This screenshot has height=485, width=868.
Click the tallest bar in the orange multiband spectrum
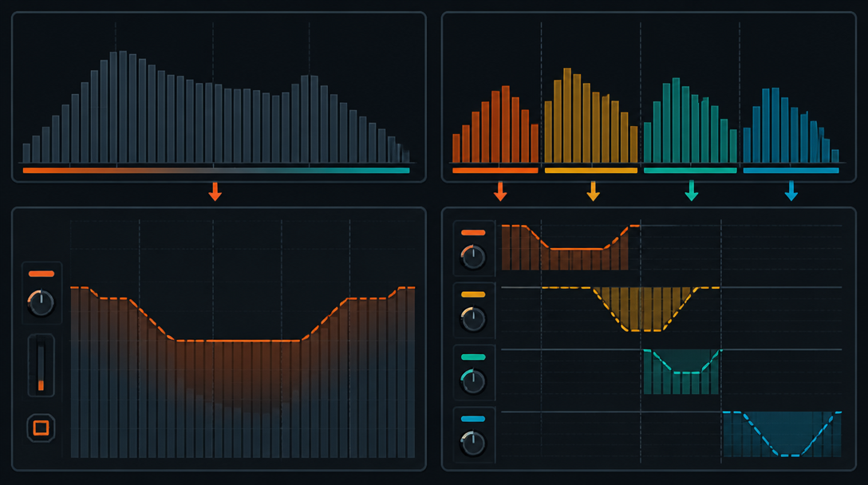(x=506, y=124)
